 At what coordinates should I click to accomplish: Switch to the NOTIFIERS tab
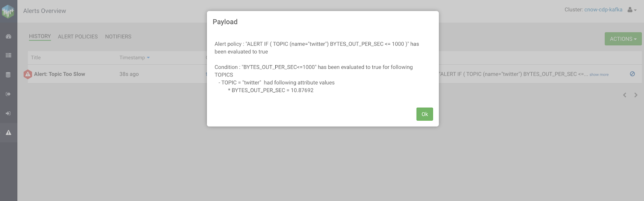(118, 37)
